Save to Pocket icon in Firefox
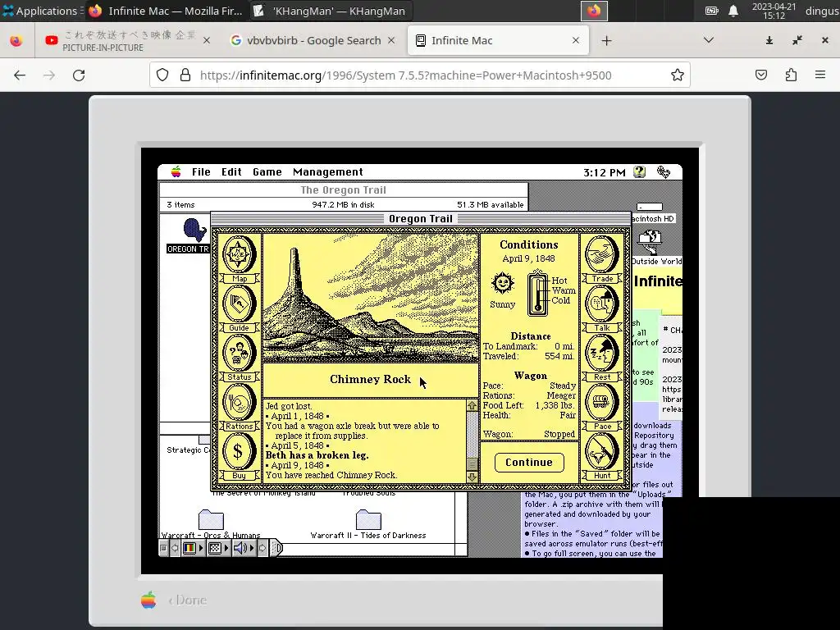The width and height of the screenshot is (840, 630). 761,75
